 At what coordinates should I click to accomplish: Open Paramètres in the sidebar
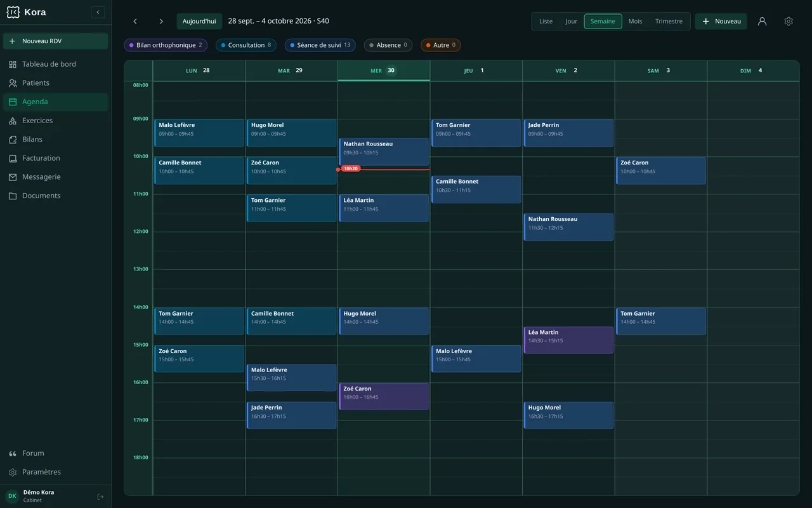[x=56, y=472]
